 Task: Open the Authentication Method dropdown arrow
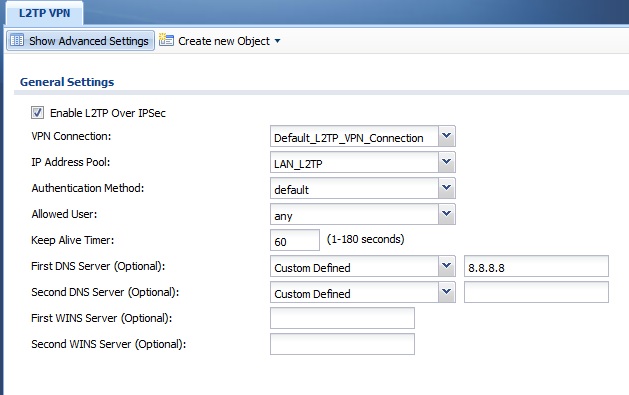(x=446, y=188)
